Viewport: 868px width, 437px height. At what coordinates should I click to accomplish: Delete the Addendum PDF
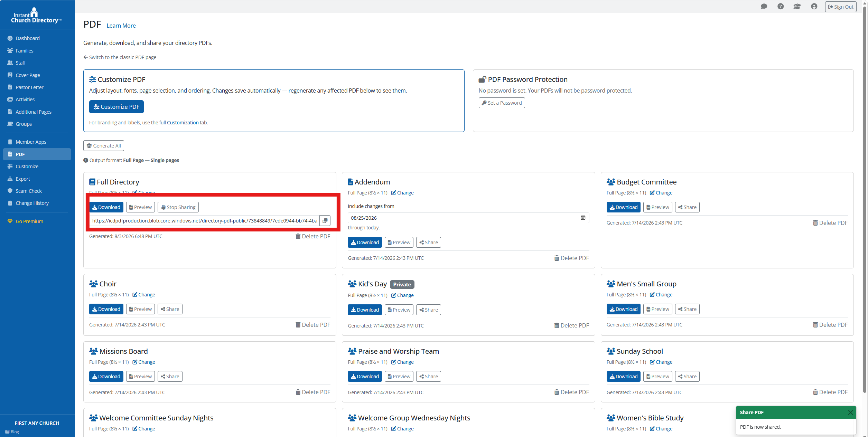coord(571,258)
